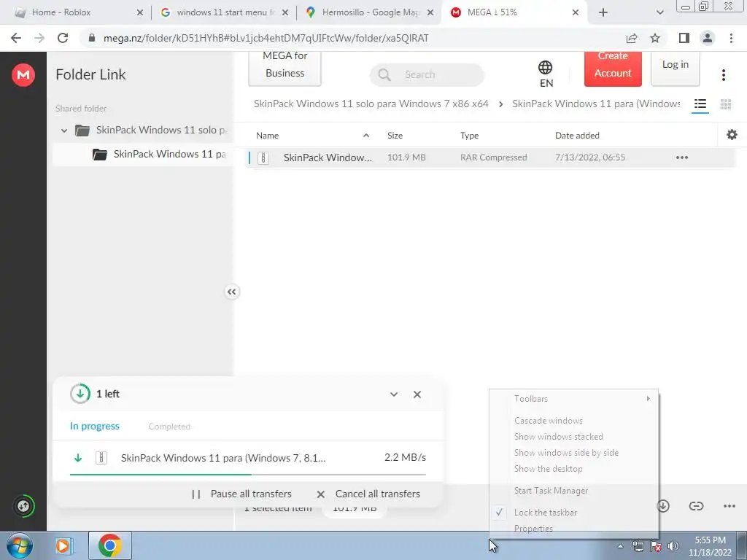
Task: Select the SkinPack Windows 11 pa subfolder in tree
Action: point(143,155)
